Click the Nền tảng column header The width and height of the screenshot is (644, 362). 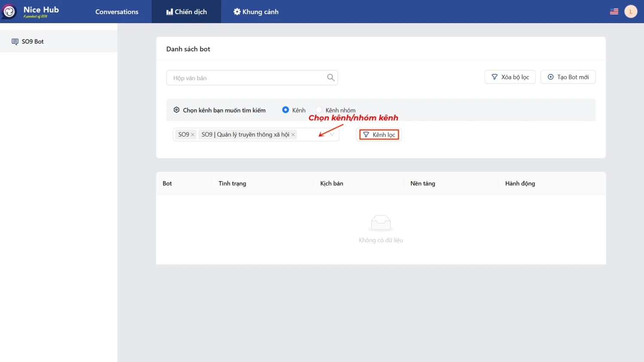[422, 183]
